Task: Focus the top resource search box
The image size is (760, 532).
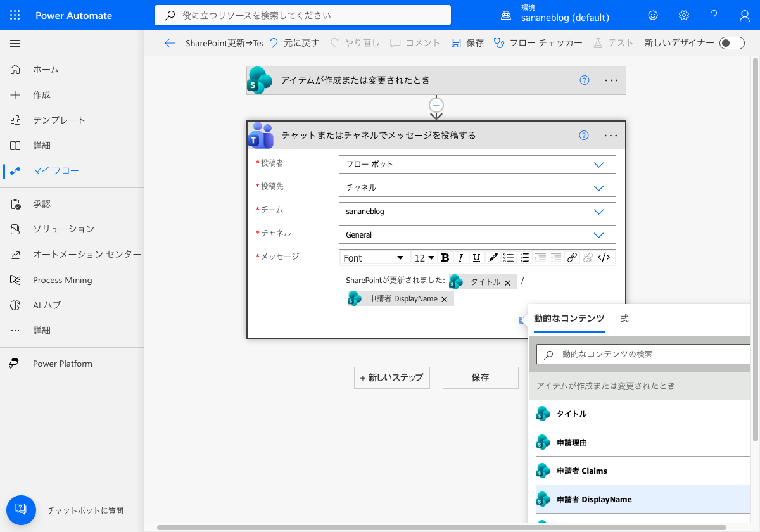Action: coord(303,15)
